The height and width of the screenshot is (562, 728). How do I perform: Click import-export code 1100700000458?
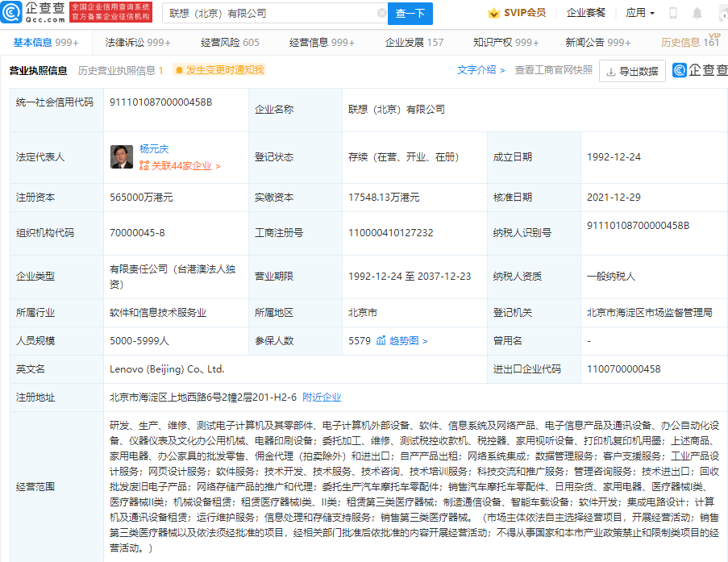[623, 369]
